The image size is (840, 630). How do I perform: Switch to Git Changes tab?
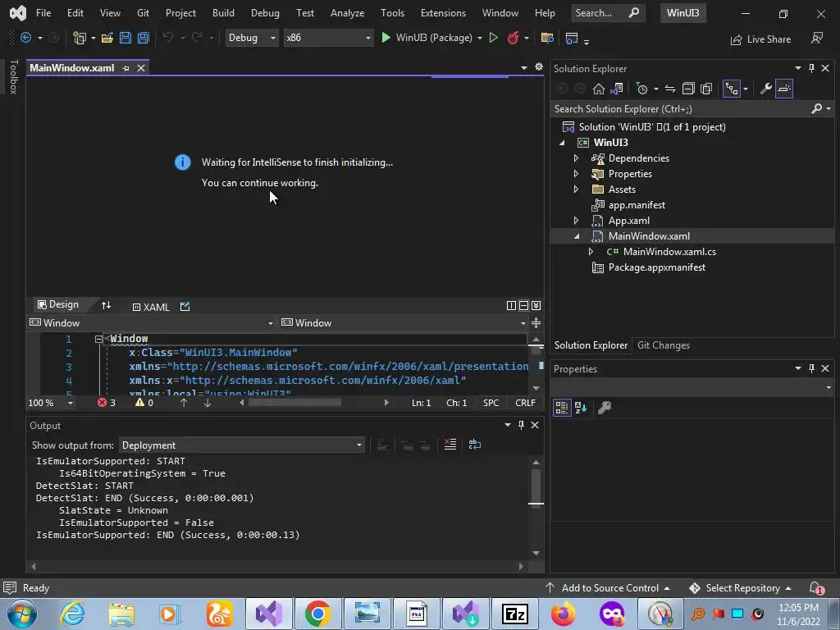pyautogui.click(x=663, y=345)
